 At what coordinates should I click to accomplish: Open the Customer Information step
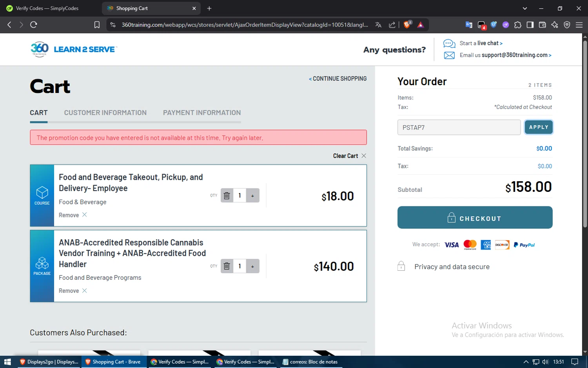click(105, 113)
